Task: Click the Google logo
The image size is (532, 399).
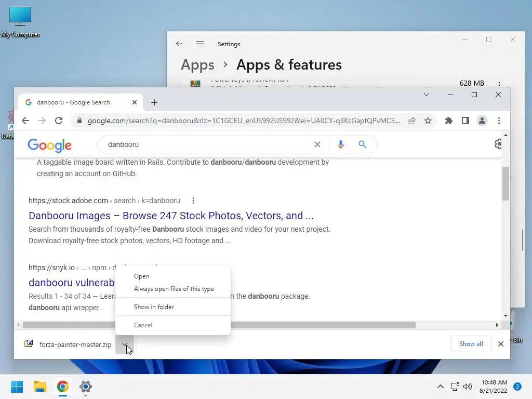Action: click(x=49, y=145)
